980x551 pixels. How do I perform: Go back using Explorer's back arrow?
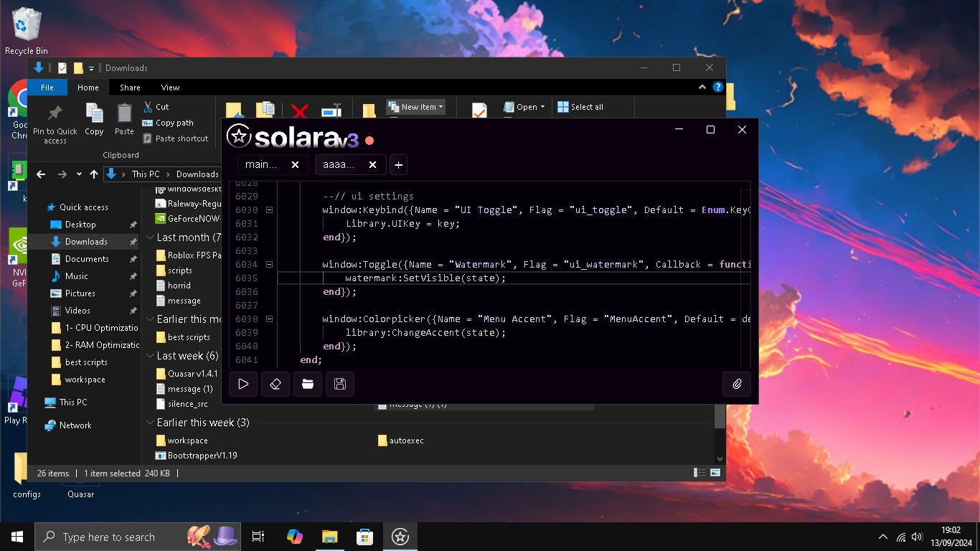(41, 174)
